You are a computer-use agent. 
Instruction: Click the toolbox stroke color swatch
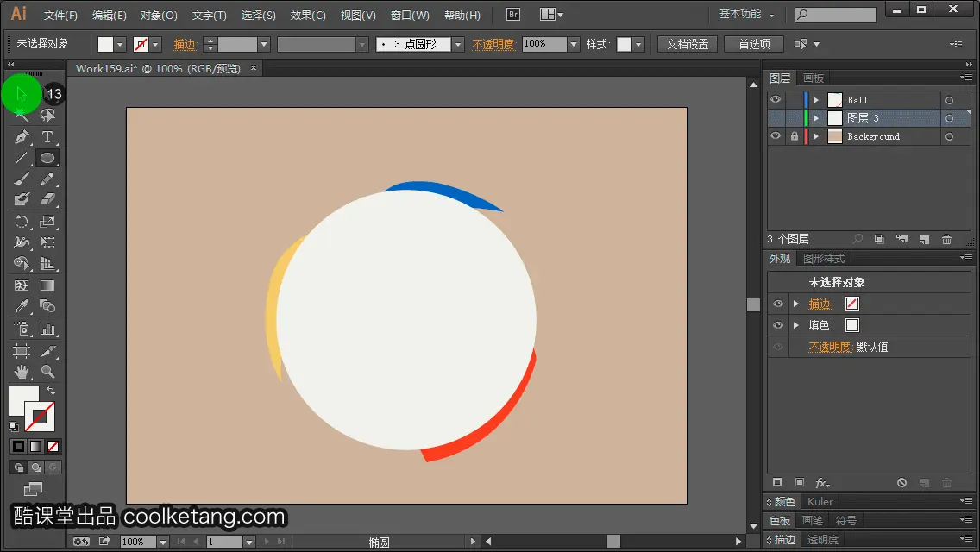[x=40, y=417]
